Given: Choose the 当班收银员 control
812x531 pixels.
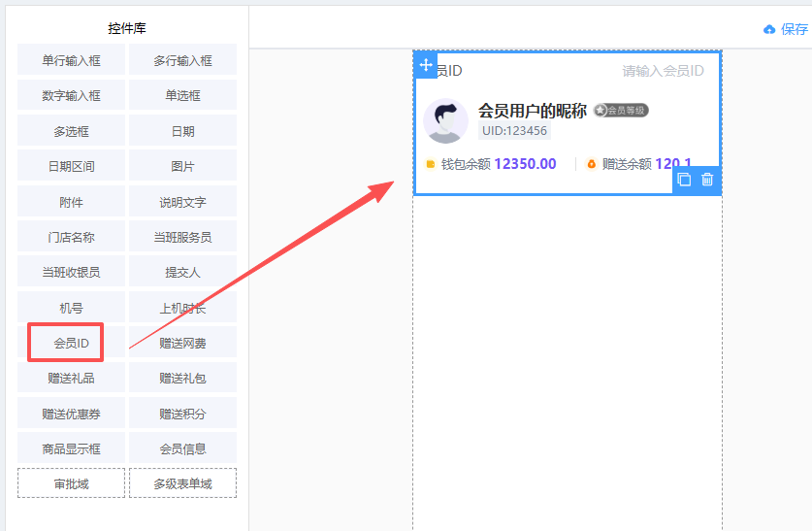Looking at the screenshot, I should coord(72,272).
